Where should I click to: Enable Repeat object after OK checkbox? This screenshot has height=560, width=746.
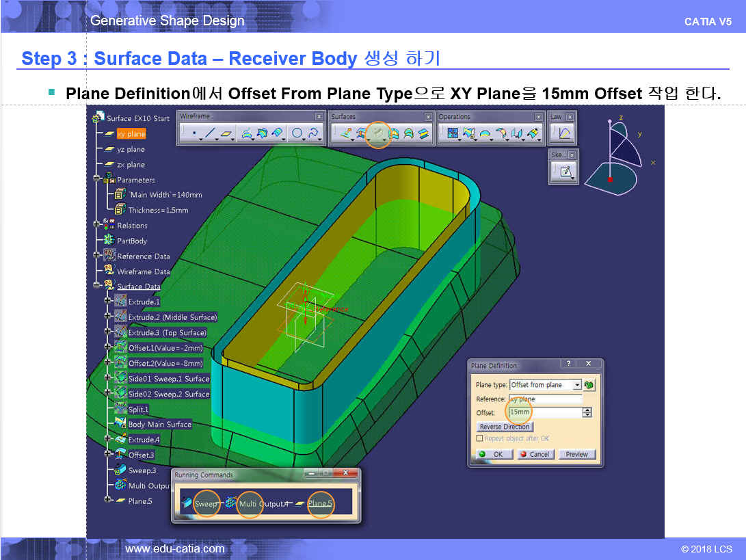[479, 438]
